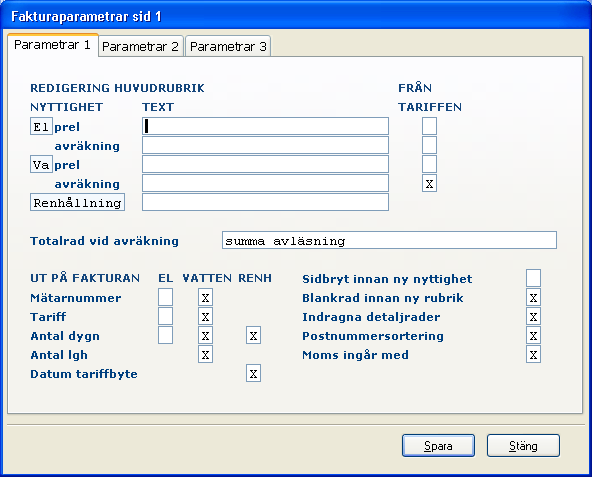Switch to the Parametrar 2 tab
Image resolution: width=592 pixels, height=477 pixels.
pyautogui.click(x=140, y=46)
